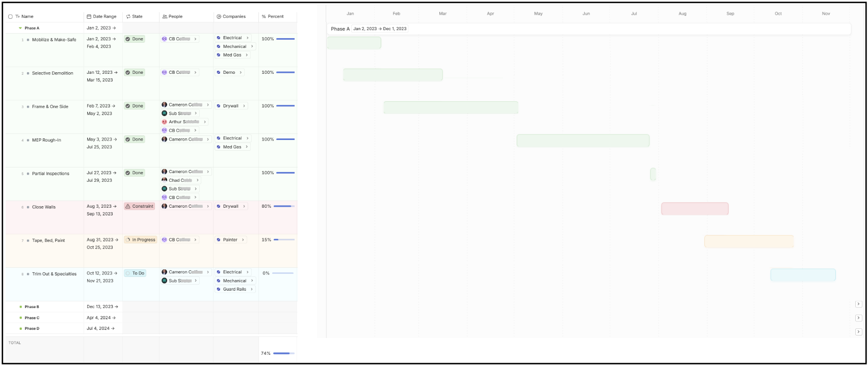Open the Painter company chip
The height and width of the screenshot is (365, 868).
[230, 240]
